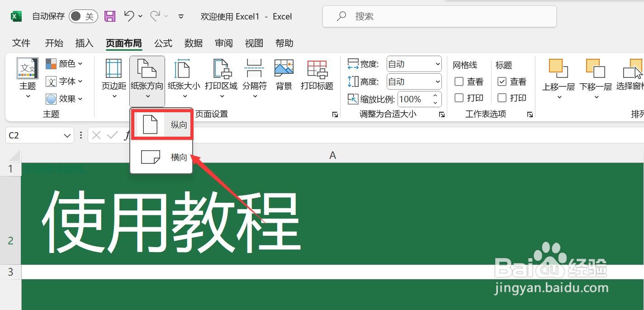
Task: Increase 缩放比例 with the stepper arrow
Action: pyautogui.click(x=435, y=96)
